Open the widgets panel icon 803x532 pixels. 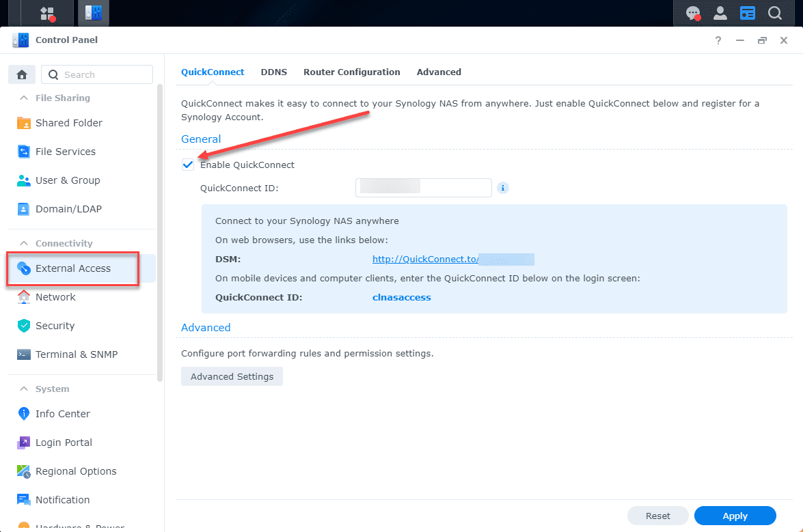tap(747, 13)
